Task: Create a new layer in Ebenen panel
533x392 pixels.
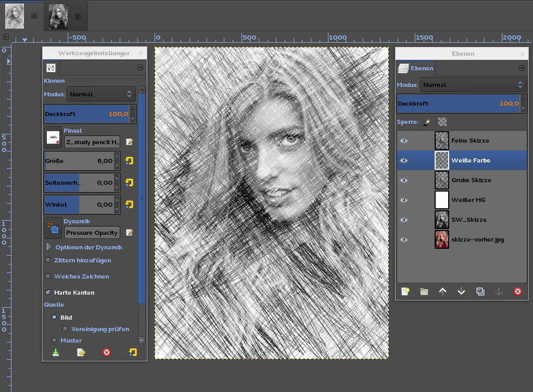Action: pos(405,292)
